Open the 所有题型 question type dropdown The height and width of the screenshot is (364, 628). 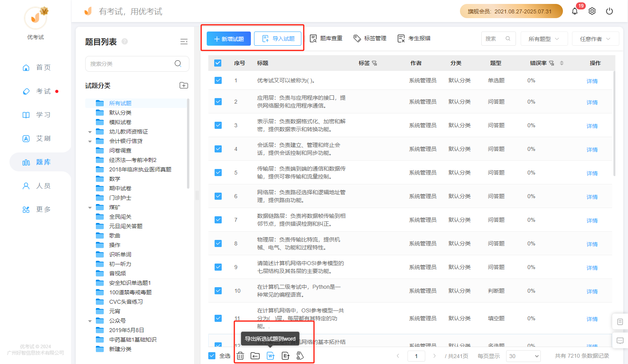[544, 39]
